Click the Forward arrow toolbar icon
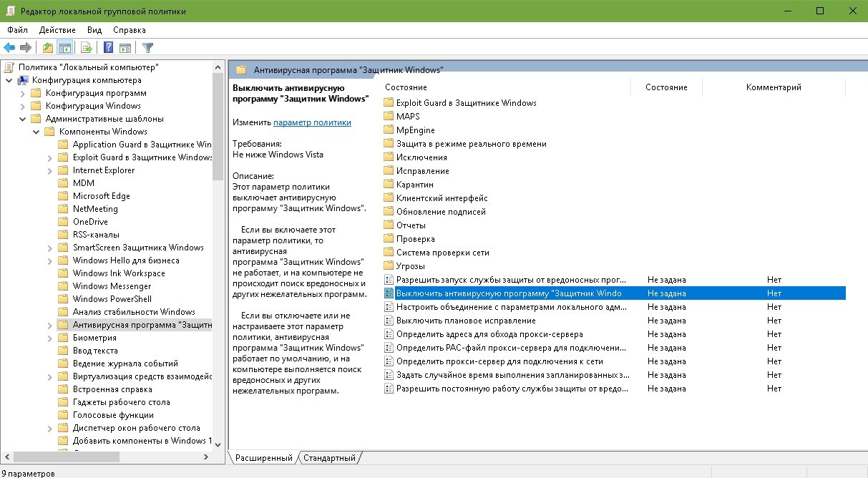This screenshot has width=868, height=478. 26,48
